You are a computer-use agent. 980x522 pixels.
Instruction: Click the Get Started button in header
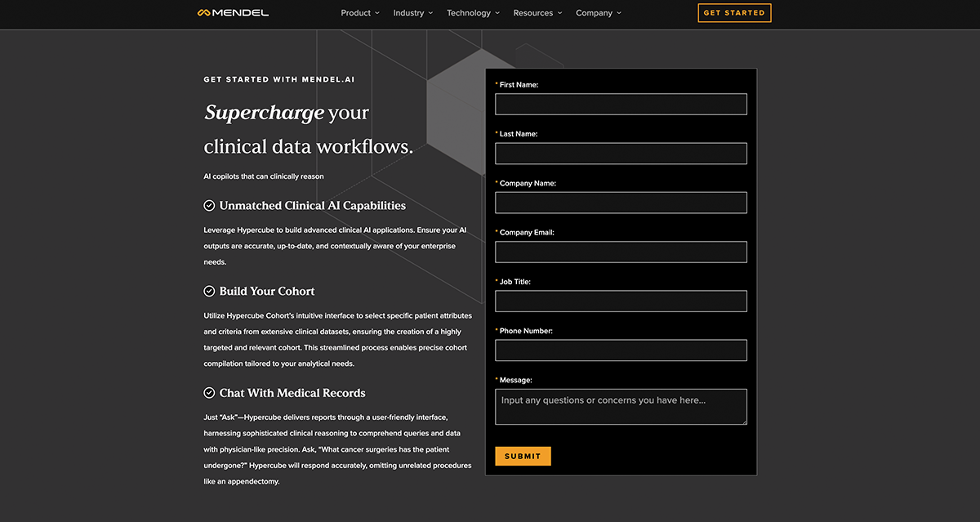pos(734,13)
